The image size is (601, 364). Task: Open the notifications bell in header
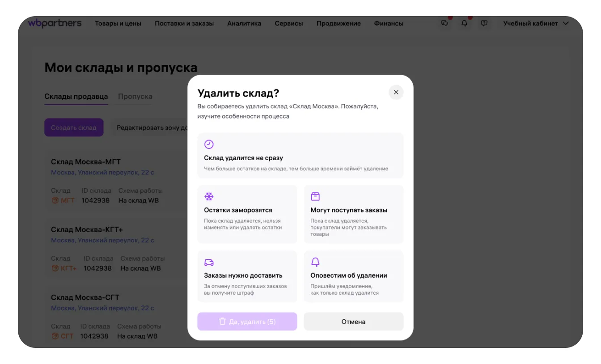click(464, 23)
